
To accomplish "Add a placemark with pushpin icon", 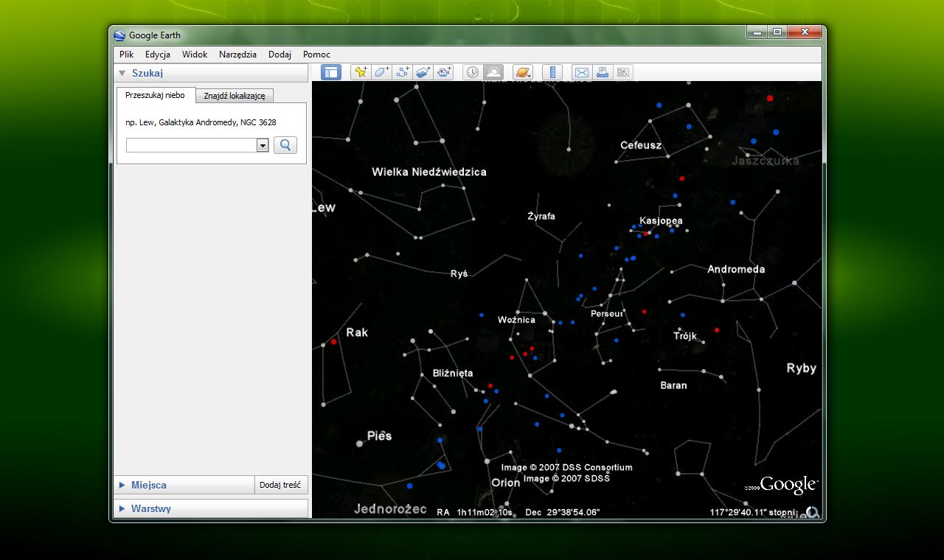I will coord(361,72).
